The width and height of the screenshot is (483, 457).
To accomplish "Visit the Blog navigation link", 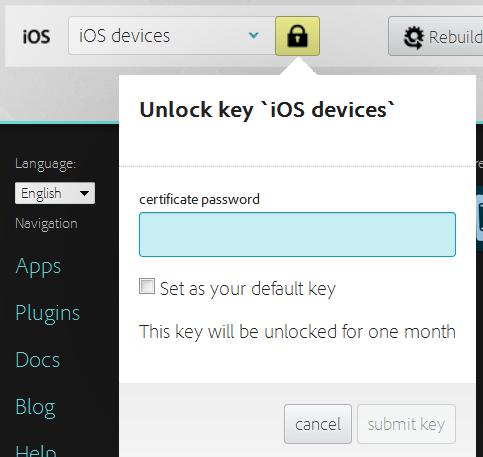I will click(35, 407).
